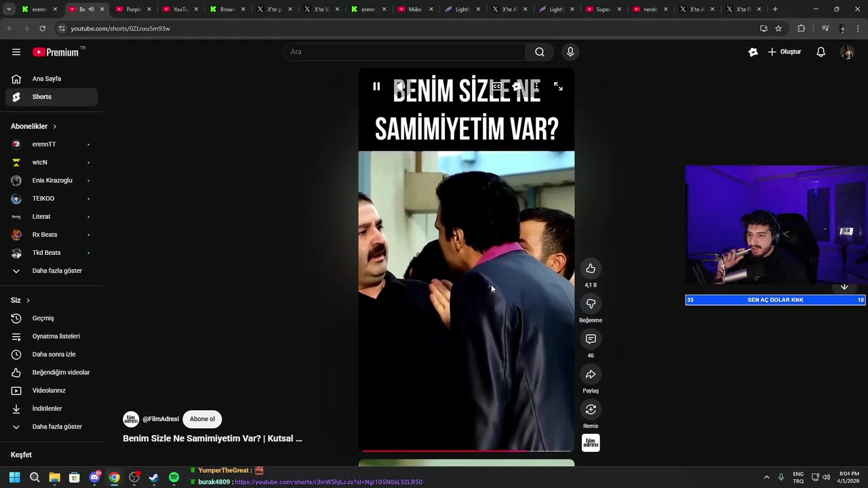Viewport: 868px width, 488px height.
Task: Open the TEIKOO channel
Action: [x=52, y=199]
